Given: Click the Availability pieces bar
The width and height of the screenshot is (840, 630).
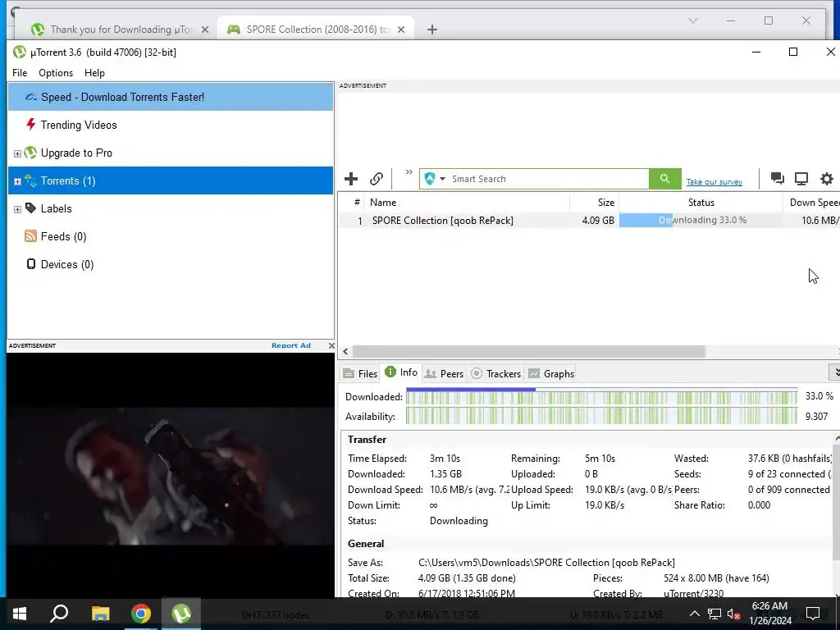Looking at the screenshot, I should click(x=601, y=416).
